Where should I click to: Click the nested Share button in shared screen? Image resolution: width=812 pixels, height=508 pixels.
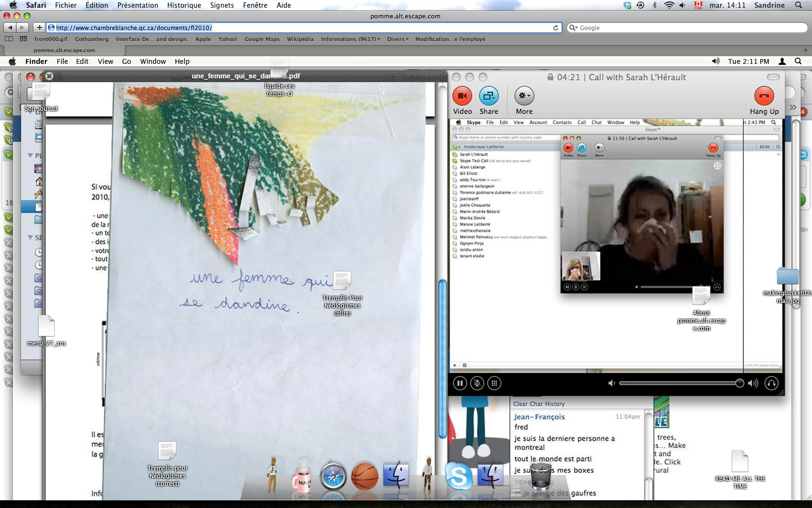point(581,148)
